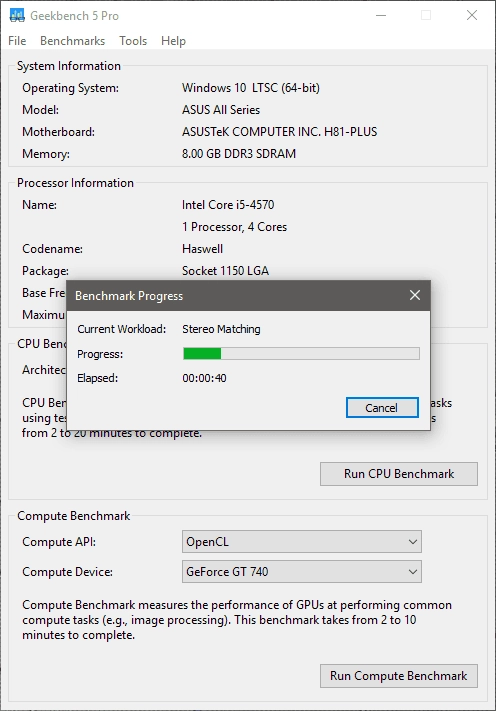This screenshot has height=711, width=496.
Task: Click the 'Geekbench 5 Pro' window title
Action: [74, 16]
